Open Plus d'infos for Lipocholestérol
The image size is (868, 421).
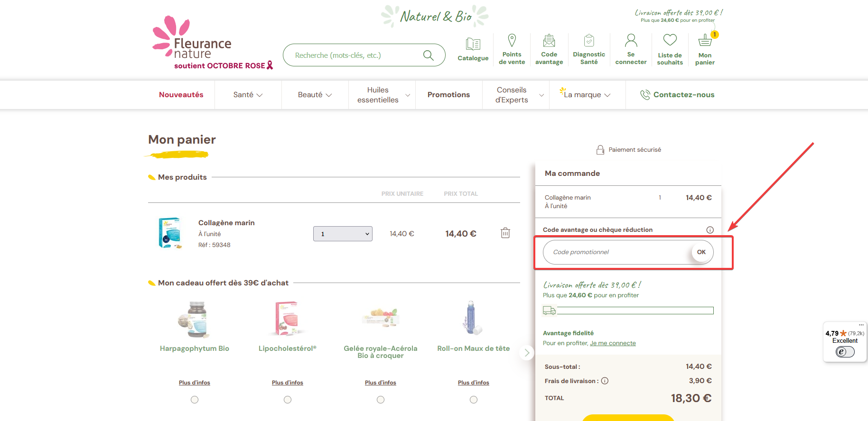(288, 383)
